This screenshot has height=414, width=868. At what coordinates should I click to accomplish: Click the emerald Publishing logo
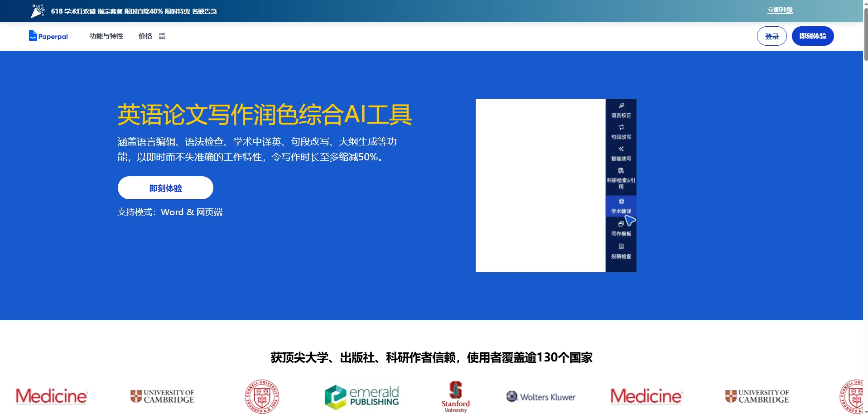pos(362,397)
